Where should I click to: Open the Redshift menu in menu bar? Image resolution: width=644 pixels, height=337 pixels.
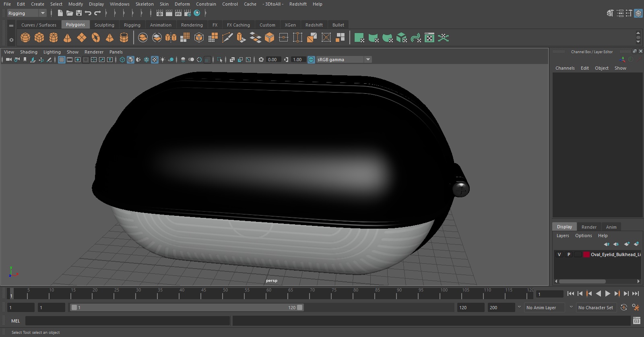pos(298,4)
